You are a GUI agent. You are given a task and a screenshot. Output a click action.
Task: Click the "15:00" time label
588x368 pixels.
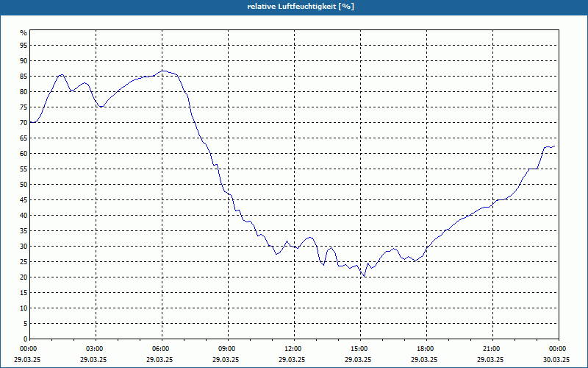pos(360,349)
